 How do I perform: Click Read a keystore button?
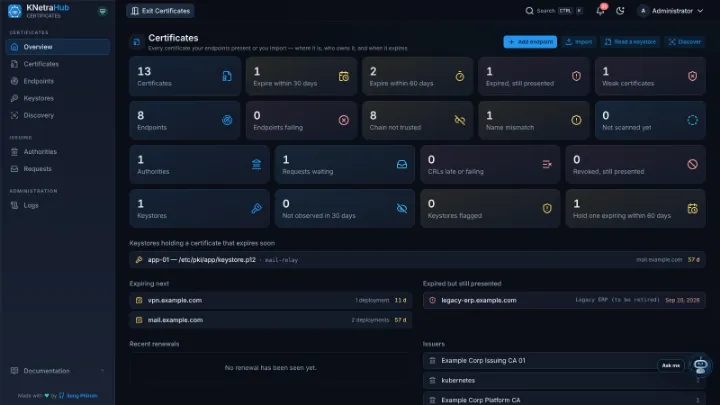click(x=630, y=42)
